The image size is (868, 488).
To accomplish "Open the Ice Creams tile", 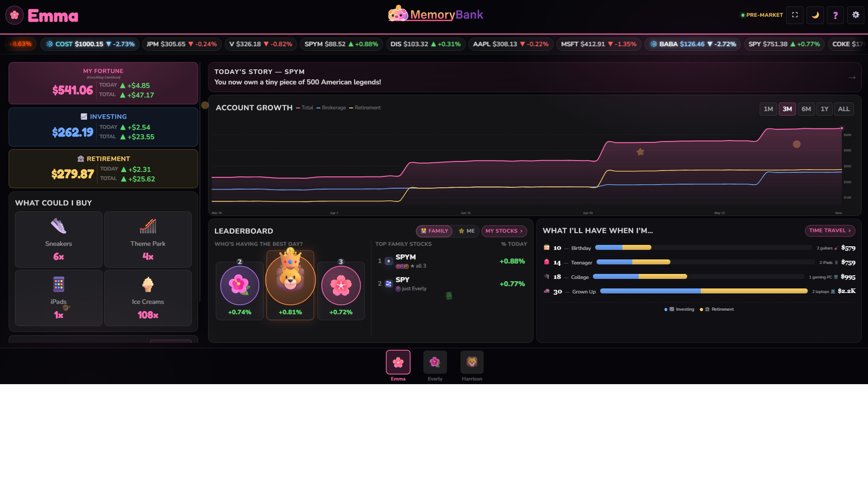I will (x=148, y=298).
